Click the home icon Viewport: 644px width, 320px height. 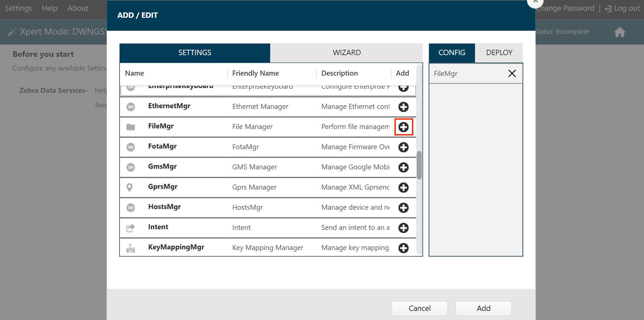619,32
